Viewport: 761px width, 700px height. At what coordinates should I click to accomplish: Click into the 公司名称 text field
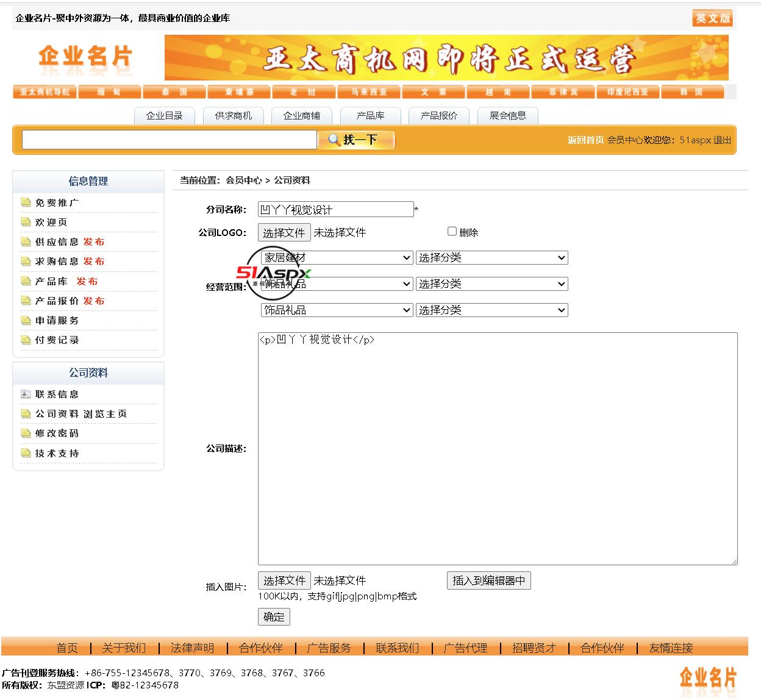click(x=335, y=210)
